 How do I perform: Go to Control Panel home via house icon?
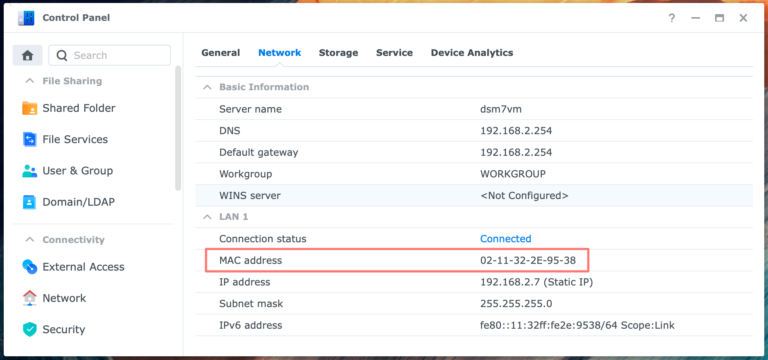(27, 55)
